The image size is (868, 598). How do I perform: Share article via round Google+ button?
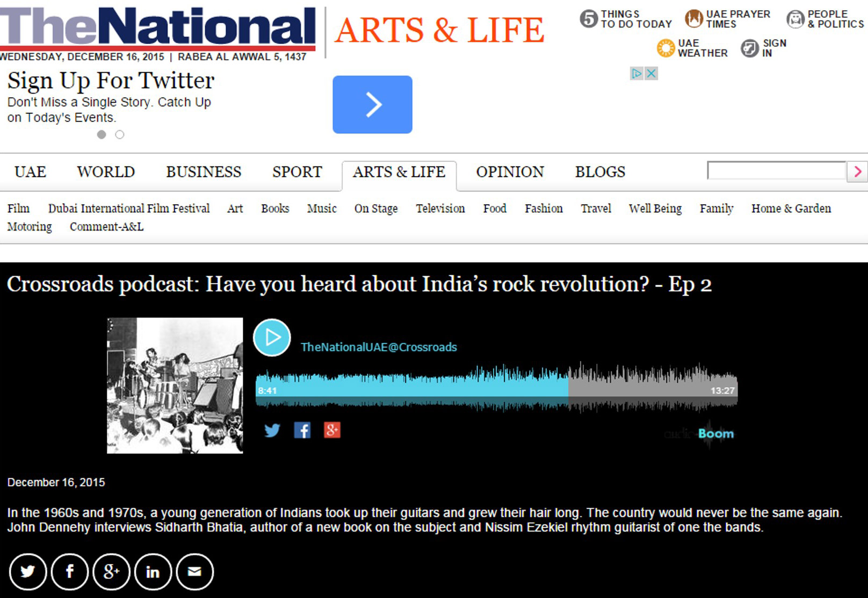tap(111, 572)
